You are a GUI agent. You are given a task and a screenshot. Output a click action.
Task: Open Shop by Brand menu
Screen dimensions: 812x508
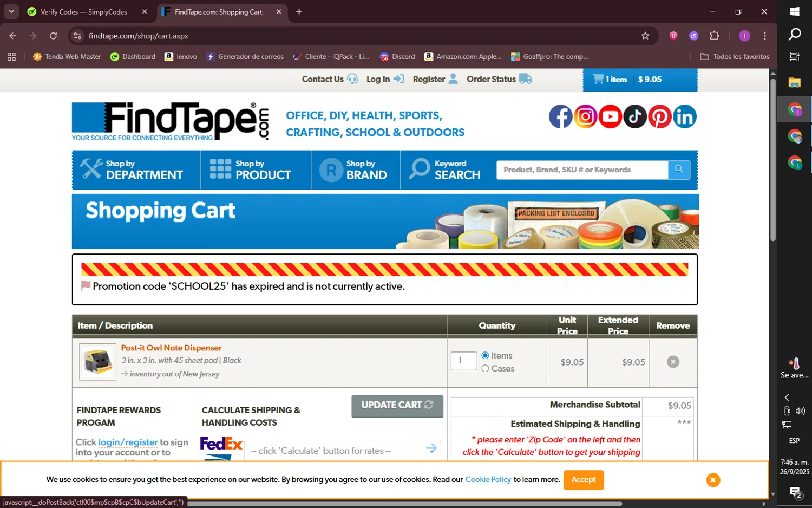356,170
